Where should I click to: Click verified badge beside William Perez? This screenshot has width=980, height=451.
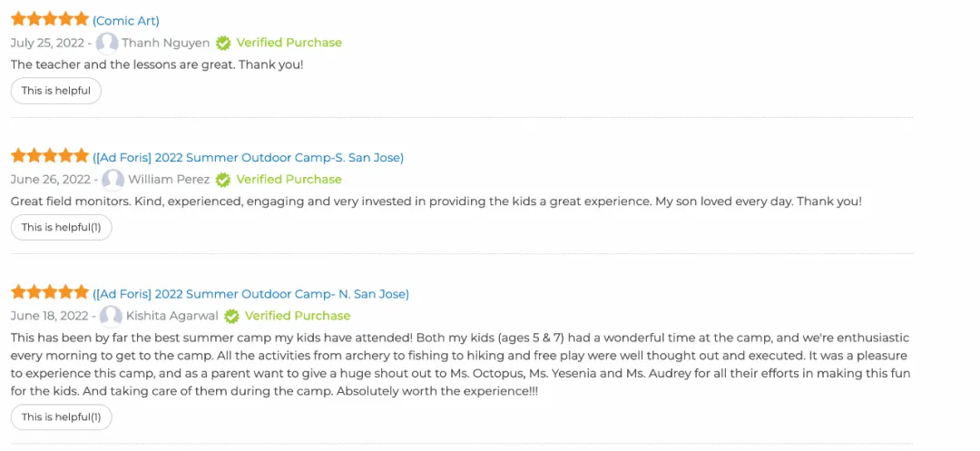(x=223, y=180)
